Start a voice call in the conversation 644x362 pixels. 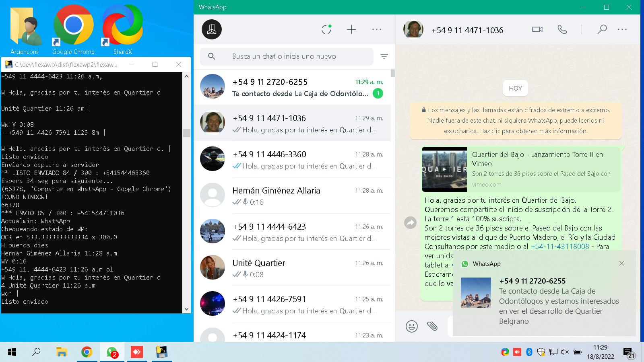point(562,29)
